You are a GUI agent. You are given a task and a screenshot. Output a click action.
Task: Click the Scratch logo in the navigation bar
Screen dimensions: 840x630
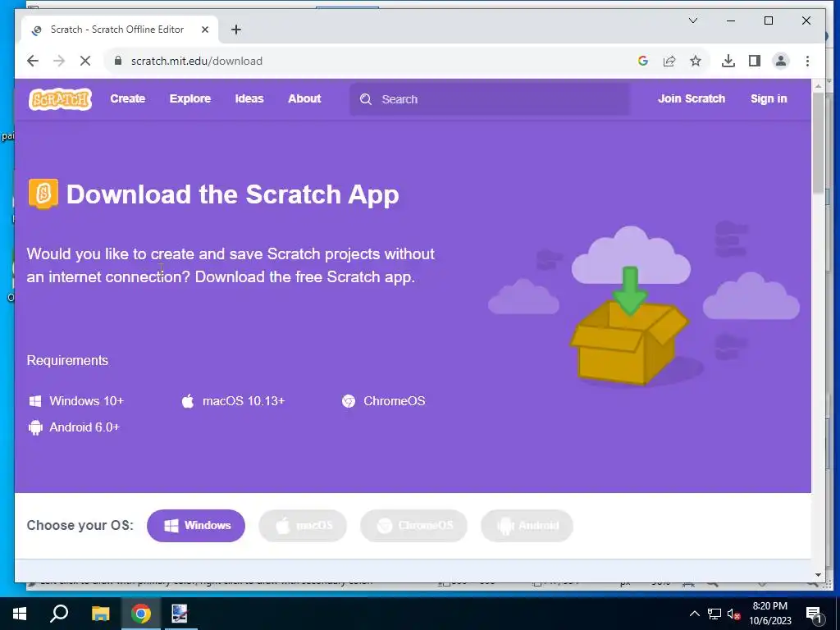click(60, 99)
